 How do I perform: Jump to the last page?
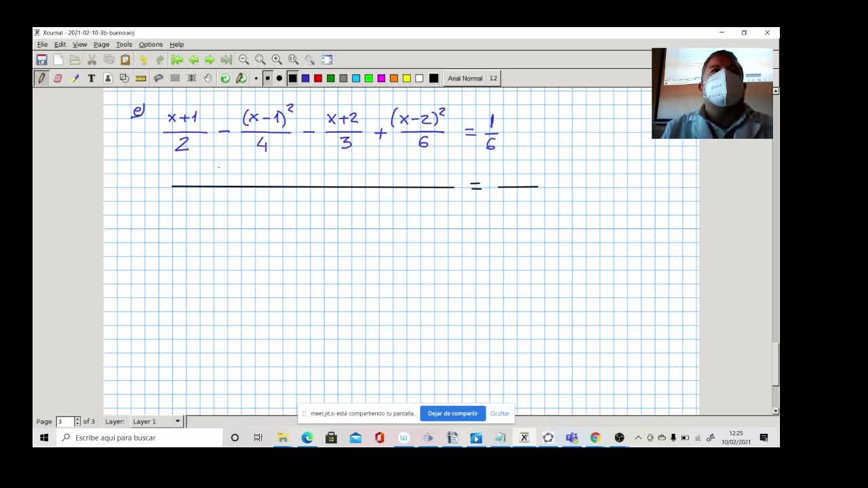[x=226, y=60]
